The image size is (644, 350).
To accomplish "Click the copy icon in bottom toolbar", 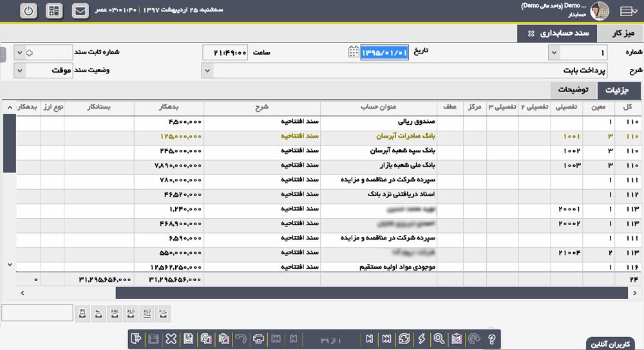I will (x=206, y=339).
